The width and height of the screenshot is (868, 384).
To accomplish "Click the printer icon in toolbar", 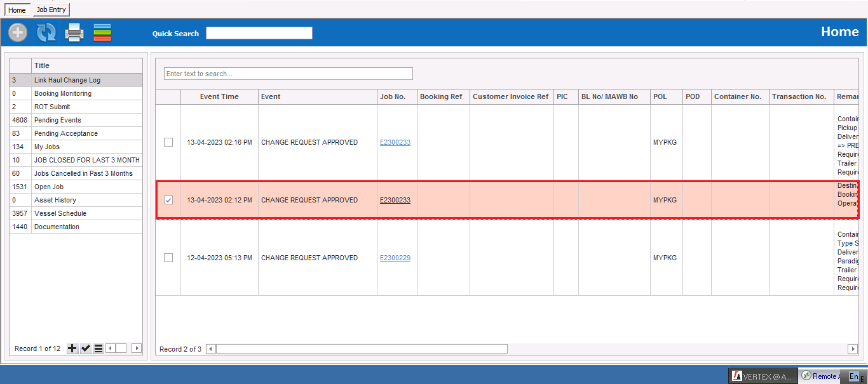I will tap(74, 32).
